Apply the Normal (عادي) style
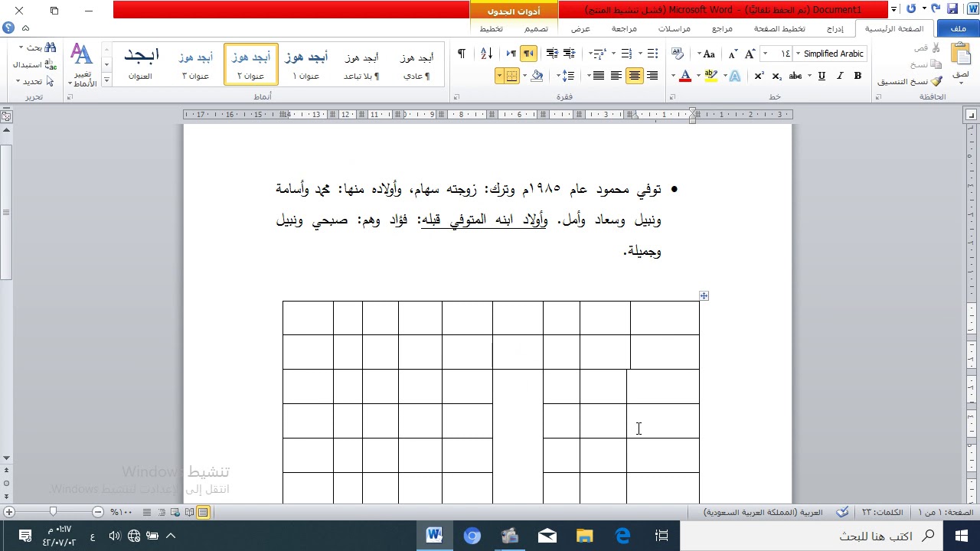 click(x=416, y=64)
